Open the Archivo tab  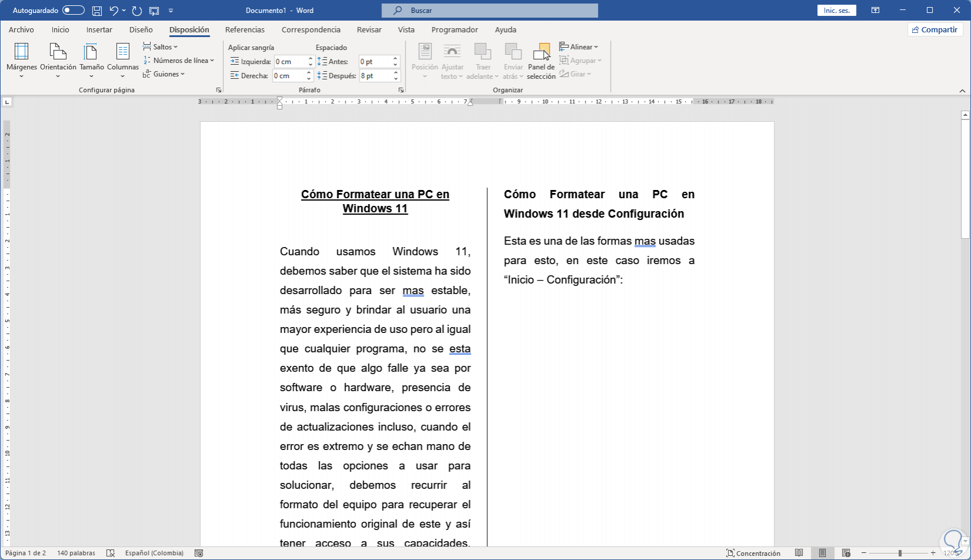pos(21,29)
